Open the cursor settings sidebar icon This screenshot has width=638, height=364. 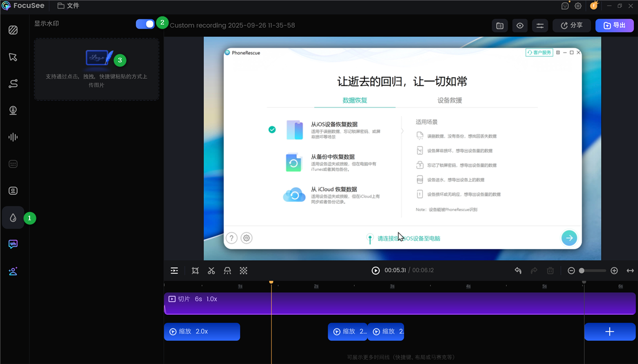pos(13,57)
